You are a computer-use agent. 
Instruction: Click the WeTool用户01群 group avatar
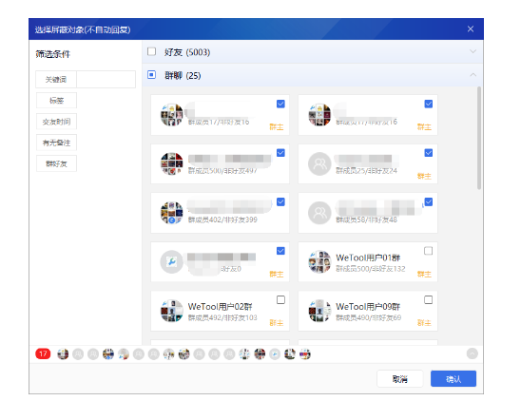point(319,261)
